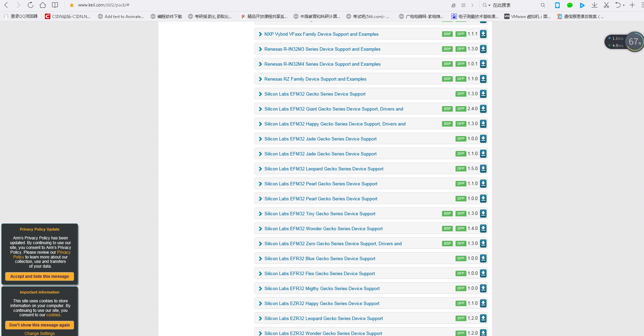Screen dimensions: 644x336
Task: Download EFM32 Wonder Gecko Series pack
Action: coord(483,229)
